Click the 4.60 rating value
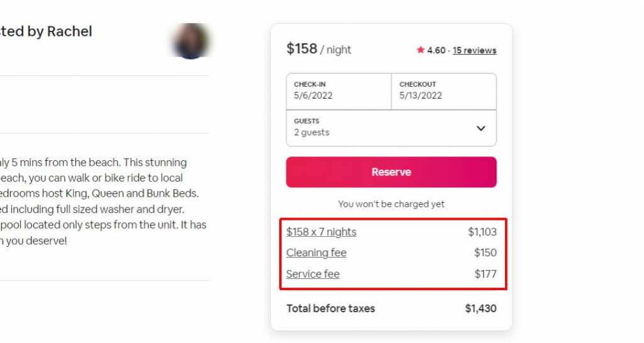644x343 pixels. (436, 50)
